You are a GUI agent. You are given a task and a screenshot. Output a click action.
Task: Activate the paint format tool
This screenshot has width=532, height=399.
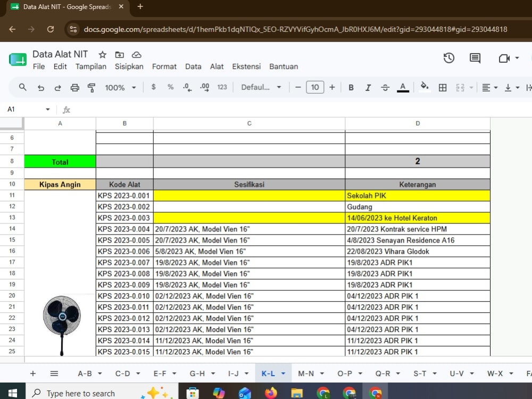(92, 88)
